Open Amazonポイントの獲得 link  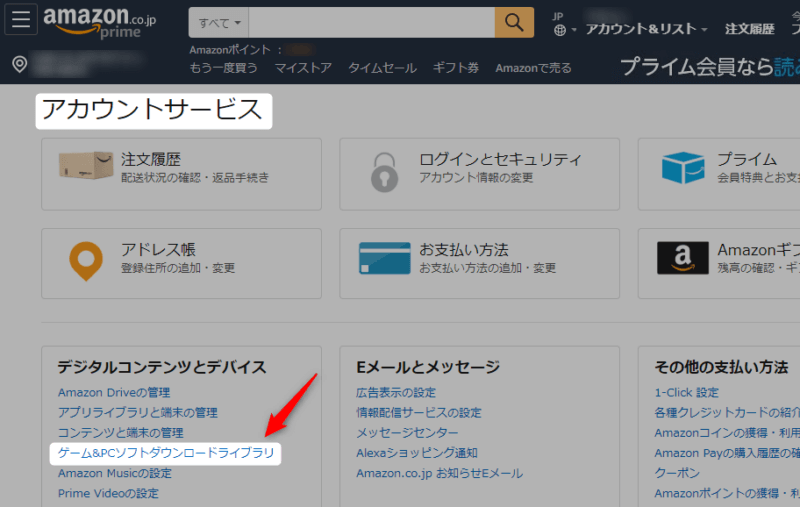click(727, 493)
